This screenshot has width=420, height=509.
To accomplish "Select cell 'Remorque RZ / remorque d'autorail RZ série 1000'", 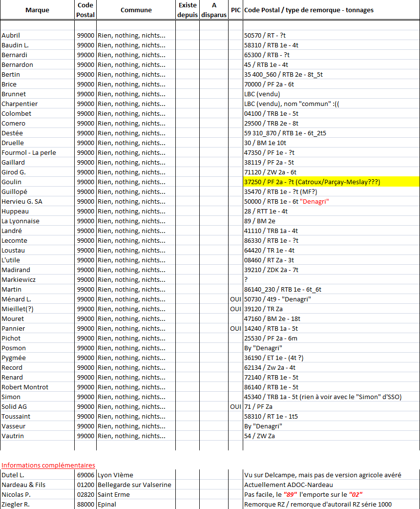I will (x=332, y=504).
